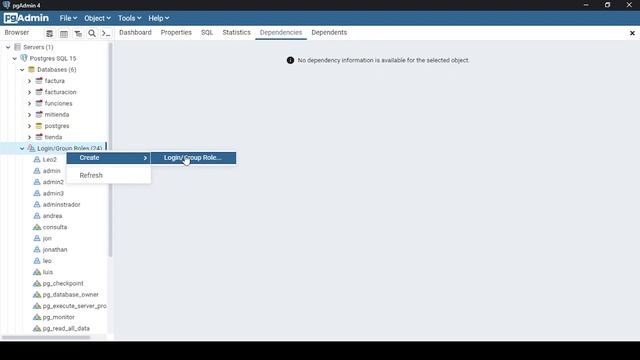Expand the facturacion database node

(29, 92)
